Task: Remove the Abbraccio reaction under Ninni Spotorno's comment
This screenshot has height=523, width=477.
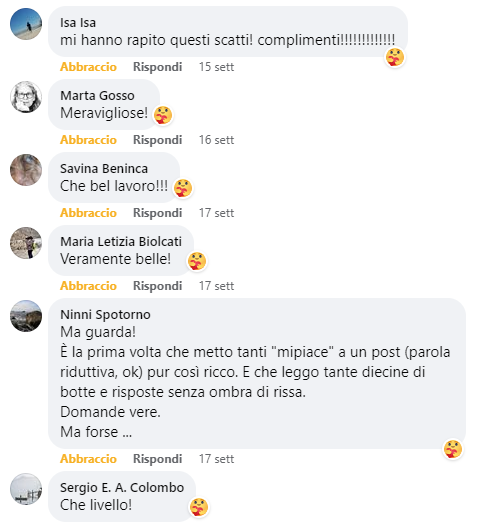Action: pyautogui.click(x=88, y=459)
